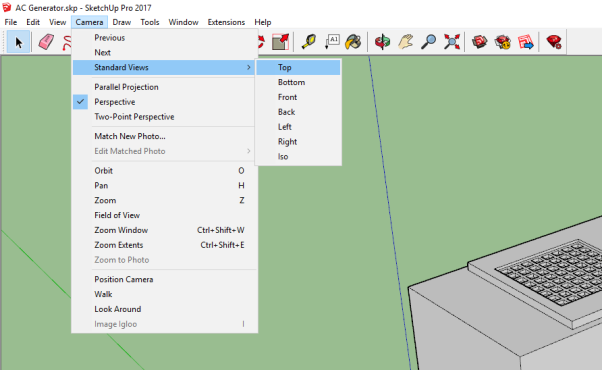This screenshot has width=602, height=370.
Task: Select the Pan hand tool
Action: click(x=405, y=42)
